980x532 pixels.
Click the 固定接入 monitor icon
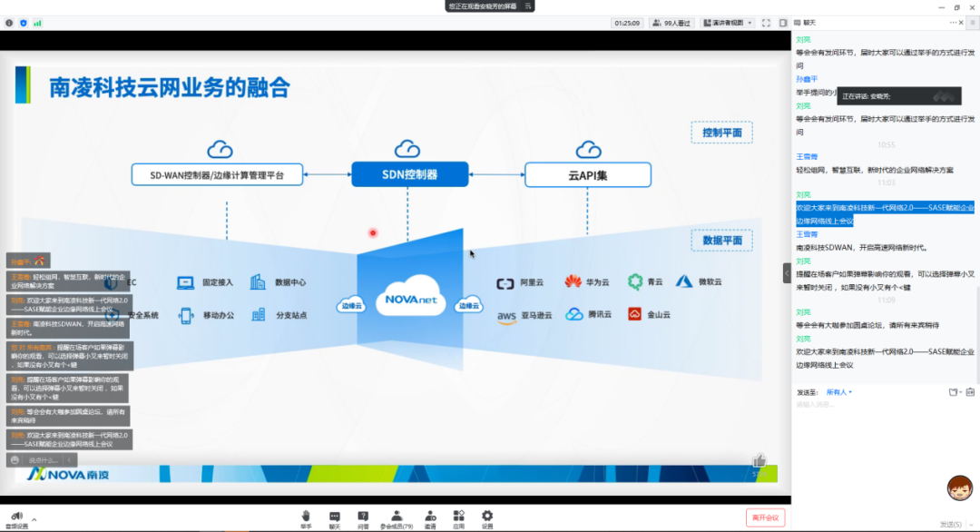pyautogui.click(x=185, y=282)
